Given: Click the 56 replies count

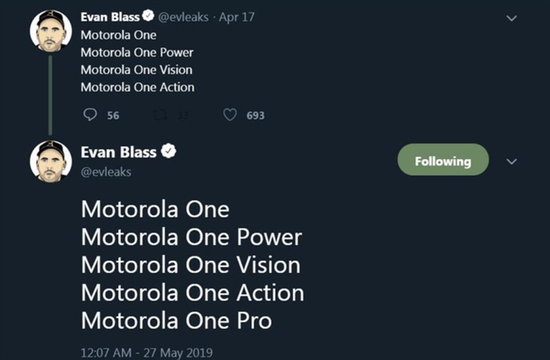Looking at the screenshot, I should tap(113, 115).
